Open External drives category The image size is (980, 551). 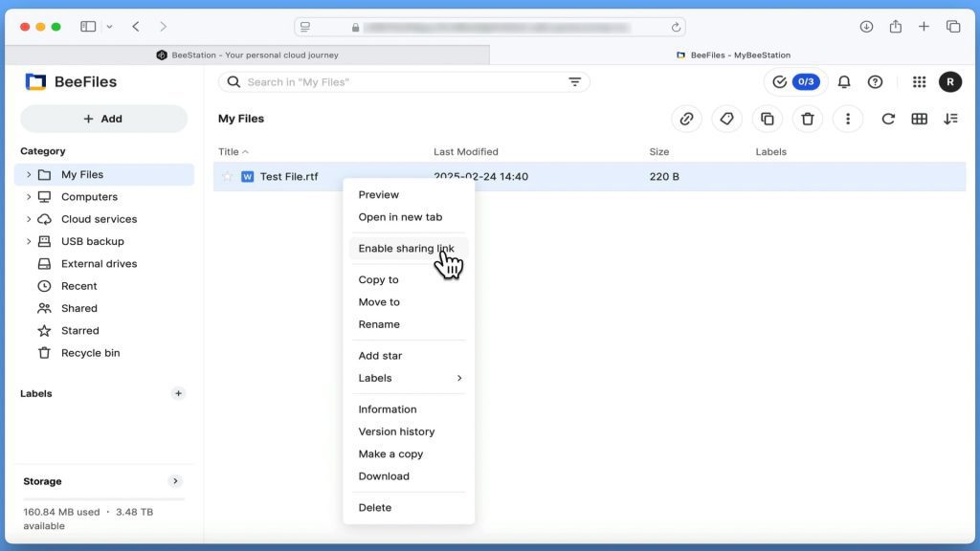(x=103, y=264)
